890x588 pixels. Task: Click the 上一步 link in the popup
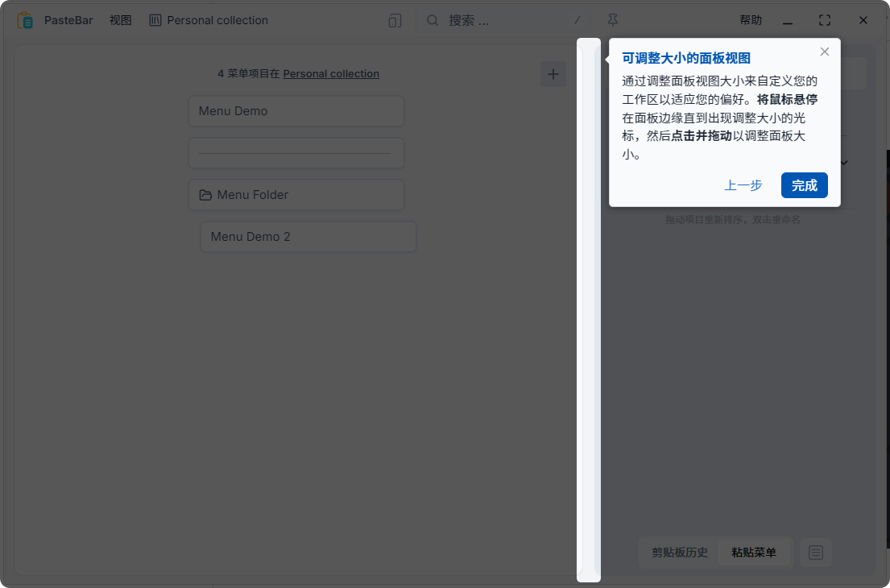[x=743, y=185]
